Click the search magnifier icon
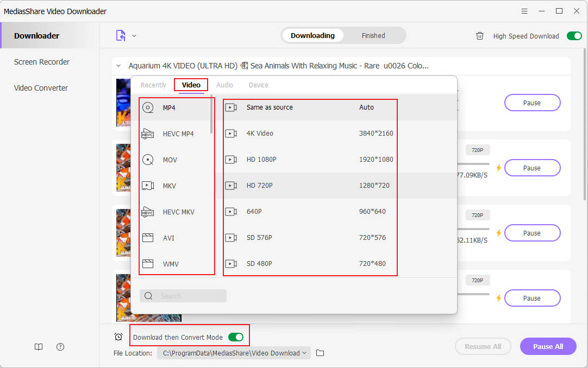This screenshot has width=588, height=368. tap(148, 296)
